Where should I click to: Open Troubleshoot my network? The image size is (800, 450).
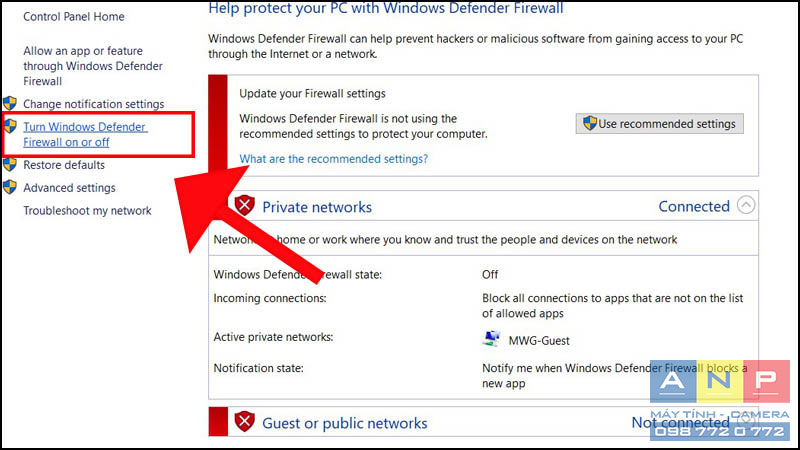pos(87,211)
